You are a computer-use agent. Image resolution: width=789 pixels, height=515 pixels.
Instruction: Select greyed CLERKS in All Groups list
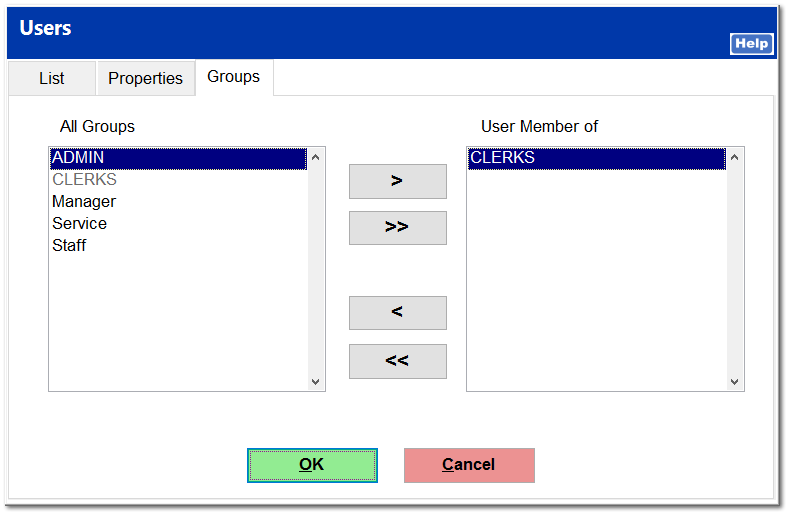click(x=84, y=180)
